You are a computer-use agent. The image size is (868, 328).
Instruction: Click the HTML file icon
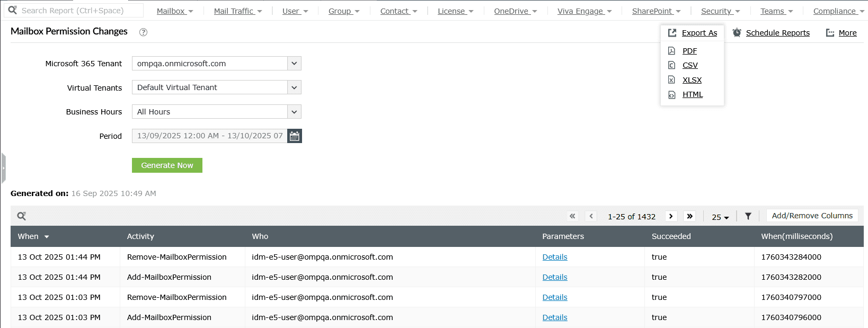671,95
